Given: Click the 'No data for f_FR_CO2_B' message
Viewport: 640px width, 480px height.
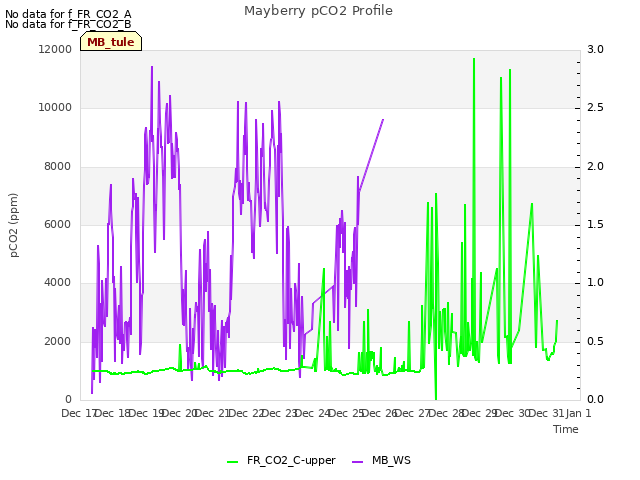Looking at the screenshot, I should pos(68,24).
